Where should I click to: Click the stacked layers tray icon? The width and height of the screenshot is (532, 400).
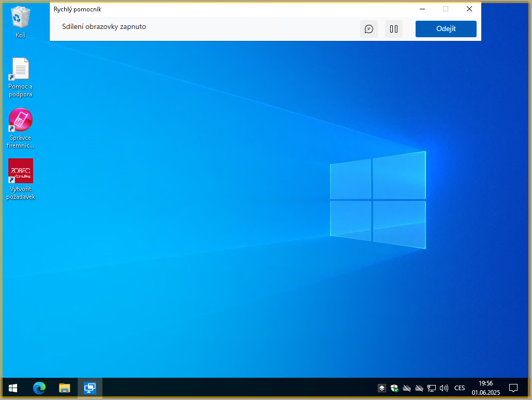(381, 388)
